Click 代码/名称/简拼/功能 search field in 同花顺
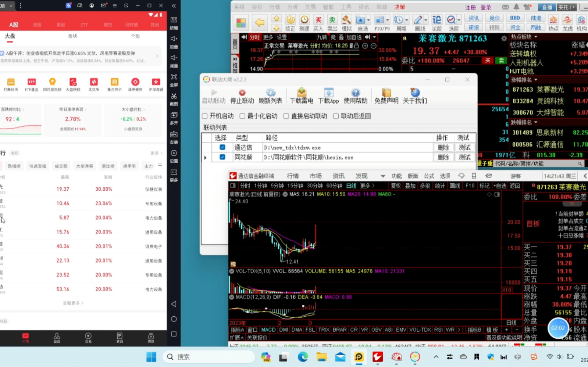 [539, 164]
